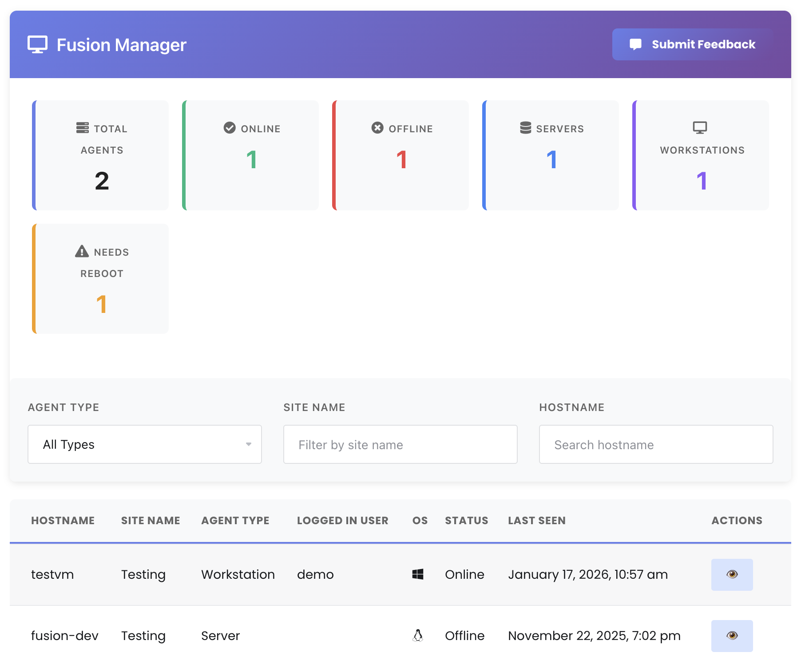Select the Workstations count value

coord(702,181)
